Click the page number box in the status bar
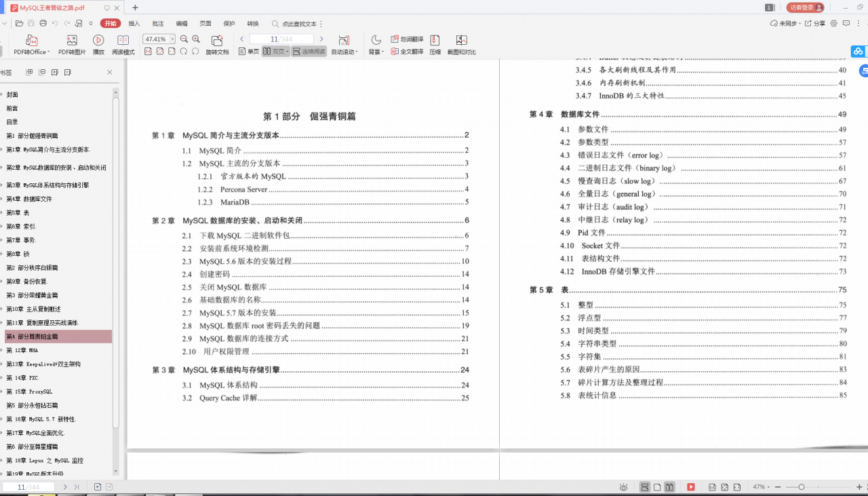 coord(28,487)
